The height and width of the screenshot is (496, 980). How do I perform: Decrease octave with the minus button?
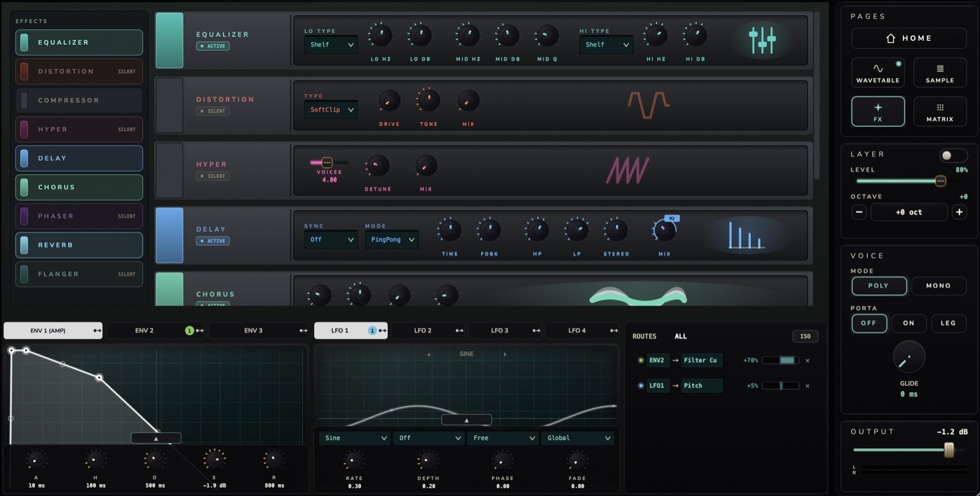coord(859,212)
